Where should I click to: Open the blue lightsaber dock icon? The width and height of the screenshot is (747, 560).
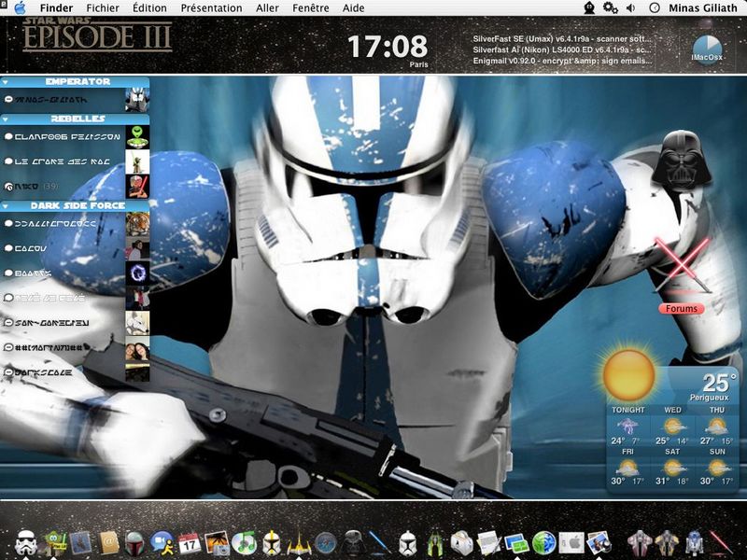tap(380, 543)
